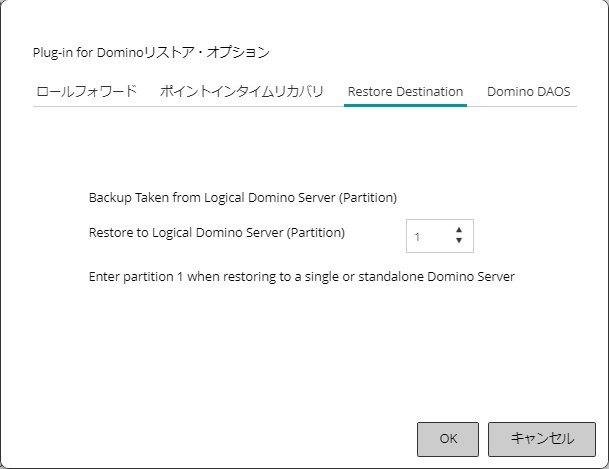This screenshot has height=469, width=609.
Task: Cancel restore options via キャンセル
Action: 542,439
